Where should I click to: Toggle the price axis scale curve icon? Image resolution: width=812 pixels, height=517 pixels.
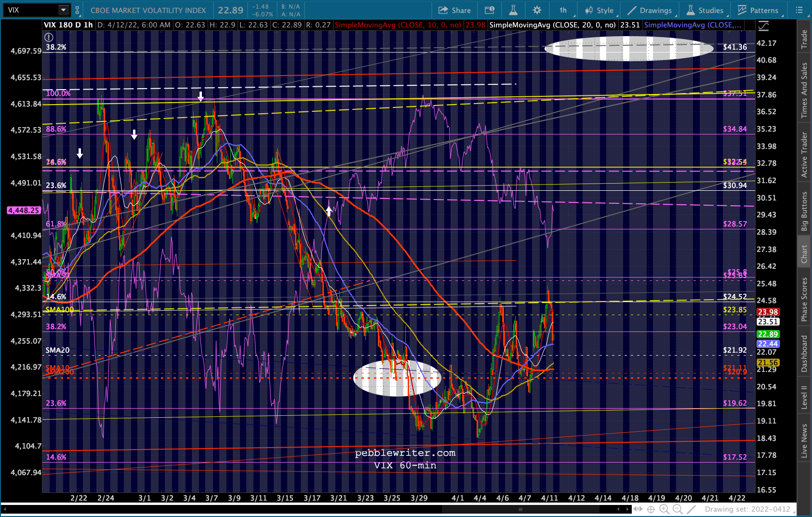[763, 26]
